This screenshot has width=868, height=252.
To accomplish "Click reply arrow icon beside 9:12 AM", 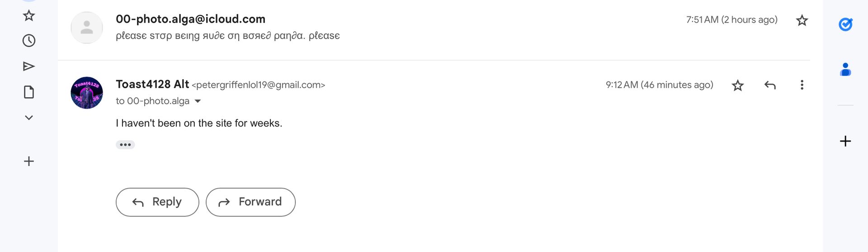I will click(x=769, y=85).
